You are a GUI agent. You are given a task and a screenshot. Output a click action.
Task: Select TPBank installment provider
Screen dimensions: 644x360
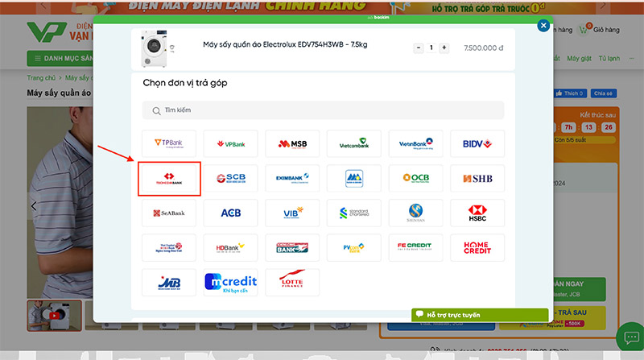click(x=169, y=143)
